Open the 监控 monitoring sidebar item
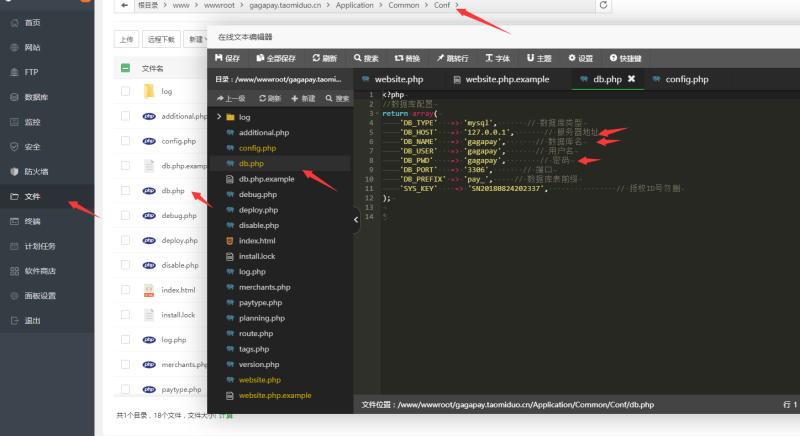 click(32, 122)
